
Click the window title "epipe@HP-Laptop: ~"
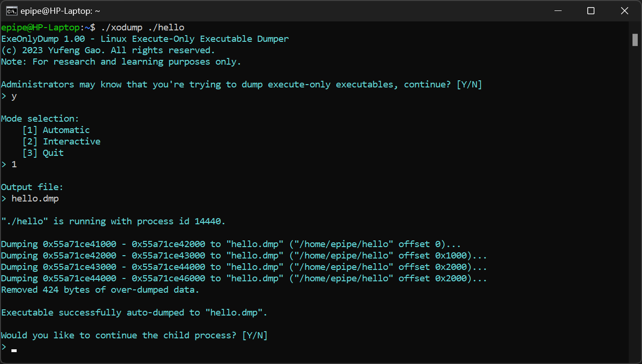point(60,11)
